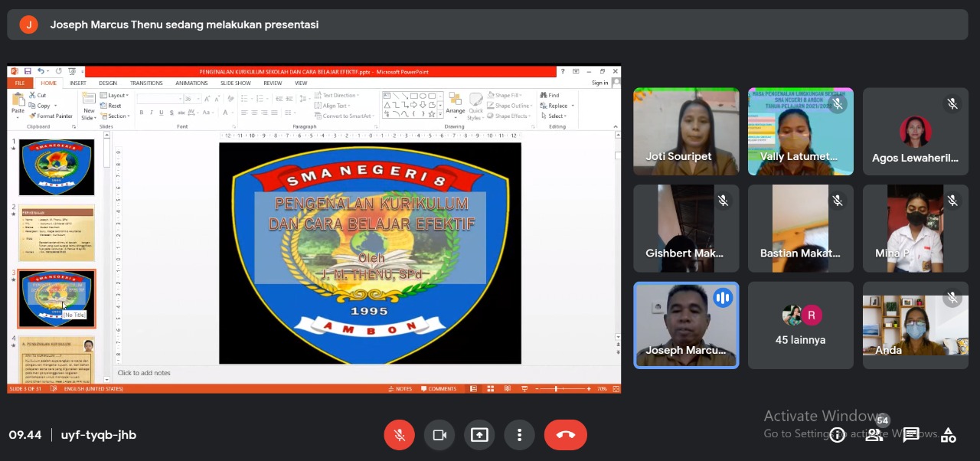
Task: Open the Meet meeting details info icon
Action: click(838, 435)
